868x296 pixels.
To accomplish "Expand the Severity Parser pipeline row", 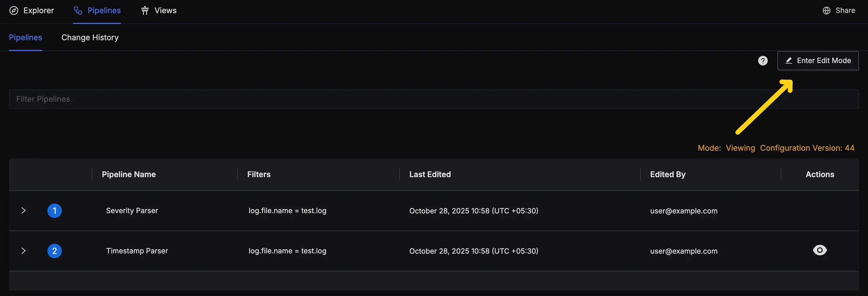I will (x=23, y=211).
